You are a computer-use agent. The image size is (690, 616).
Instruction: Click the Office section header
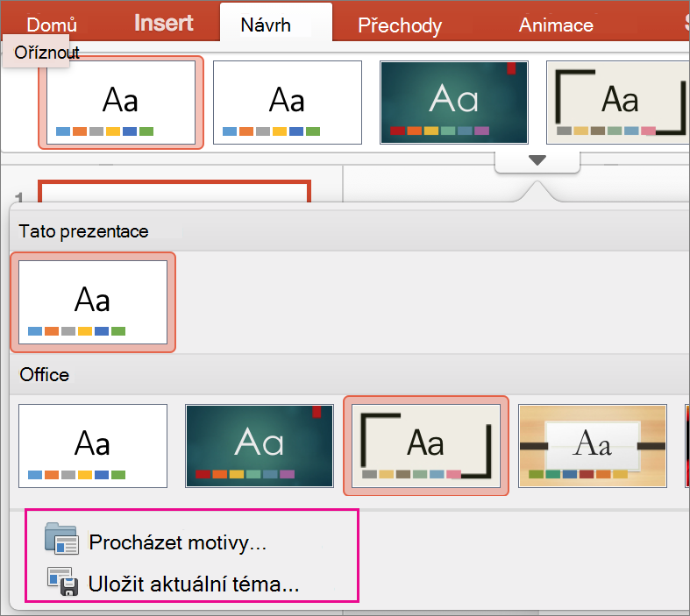click(44, 375)
